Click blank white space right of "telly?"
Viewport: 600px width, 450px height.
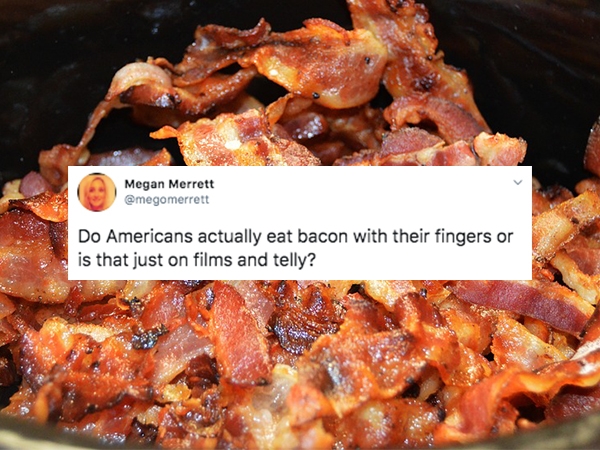[x=421, y=261]
